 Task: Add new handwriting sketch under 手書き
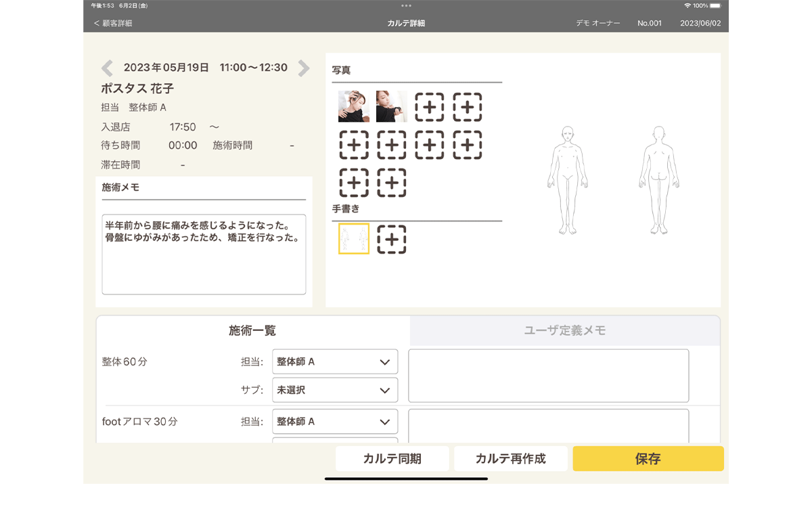click(x=392, y=239)
